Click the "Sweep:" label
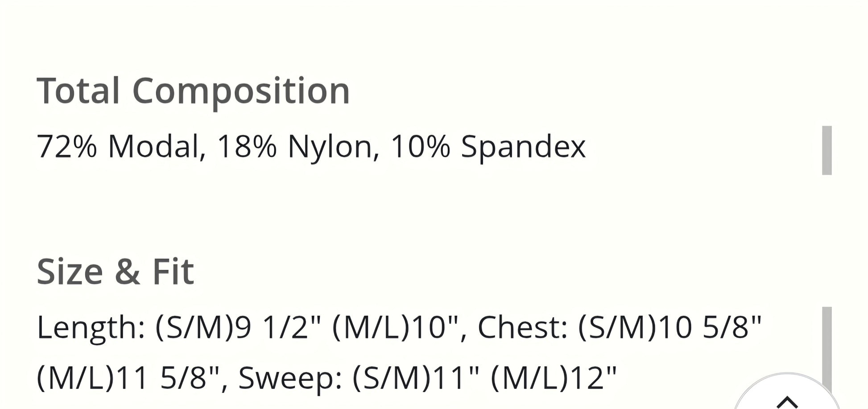Viewport: 868px width, 409px height. (x=290, y=378)
